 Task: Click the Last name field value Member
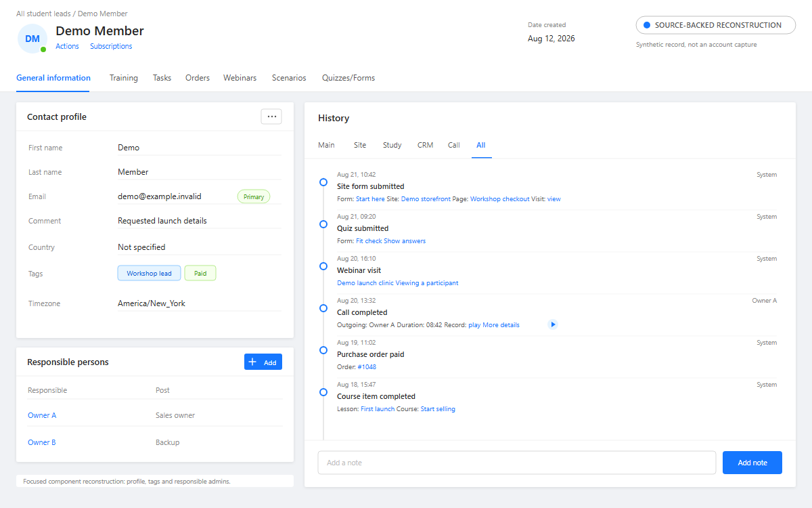click(133, 172)
